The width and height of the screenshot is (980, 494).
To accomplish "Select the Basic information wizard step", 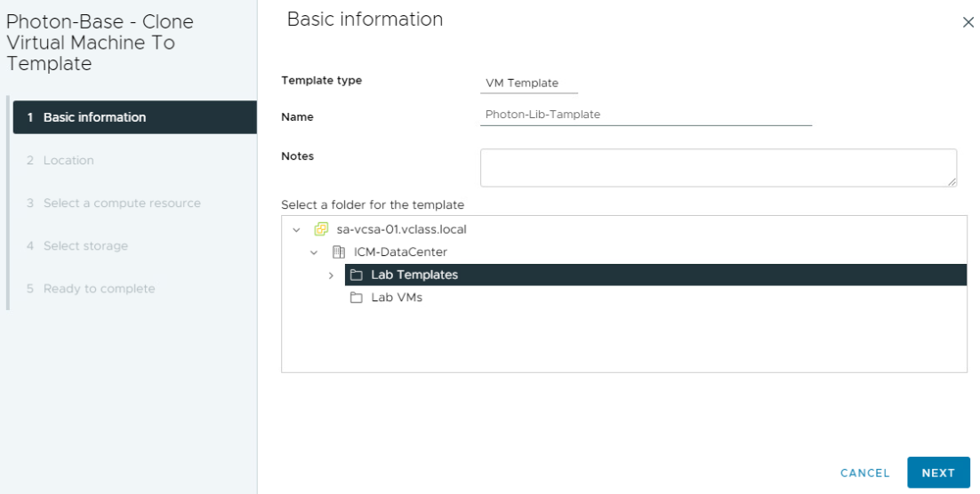I will pos(135,117).
